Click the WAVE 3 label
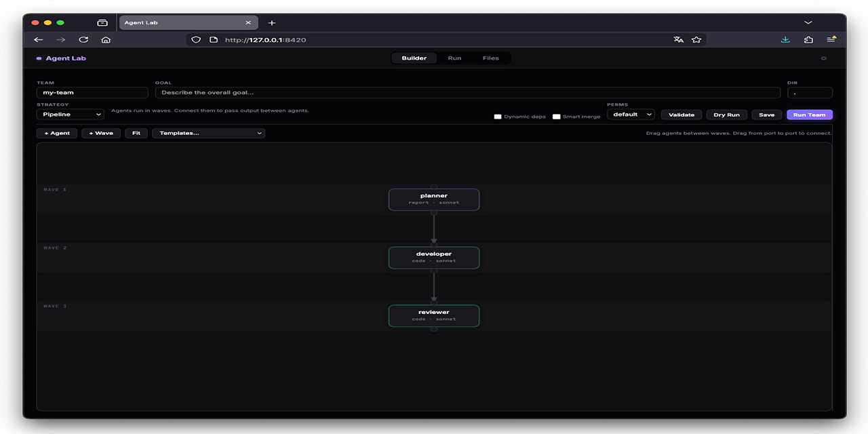 point(55,307)
